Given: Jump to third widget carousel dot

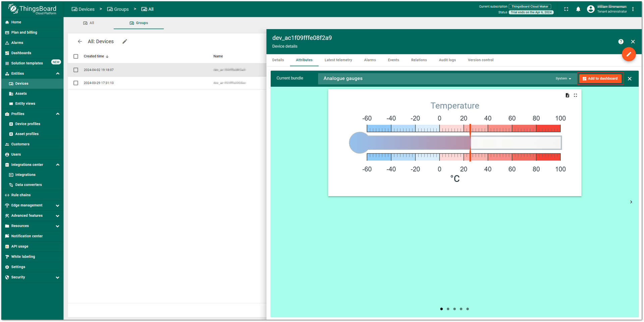Looking at the screenshot, I should pyautogui.click(x=454, y=309).
